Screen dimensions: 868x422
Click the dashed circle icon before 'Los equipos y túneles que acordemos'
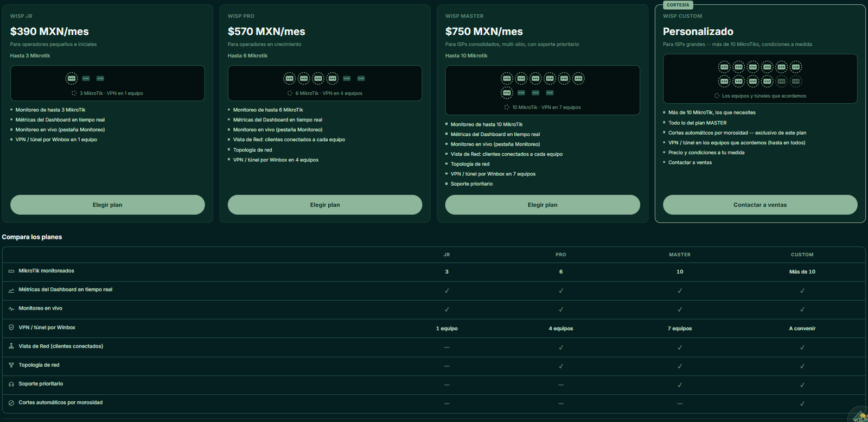pos(717,96)
